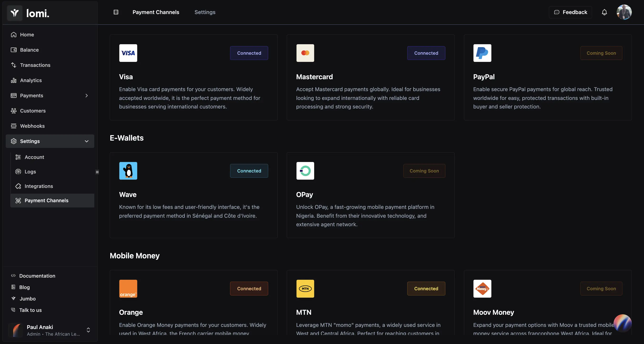Open Analytics from the sidebar
This screenshot has width=644, height=344.
pyautogui.click(x=50, y=80)
